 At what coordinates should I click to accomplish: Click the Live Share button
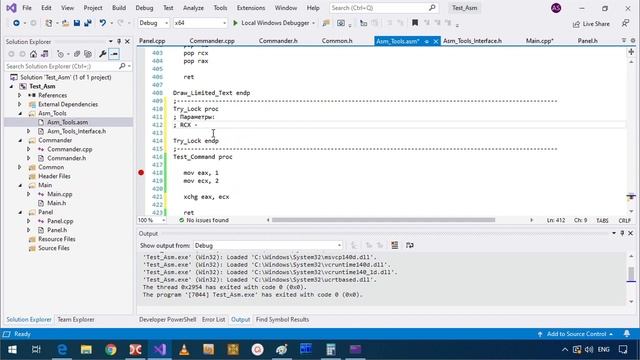591,24
